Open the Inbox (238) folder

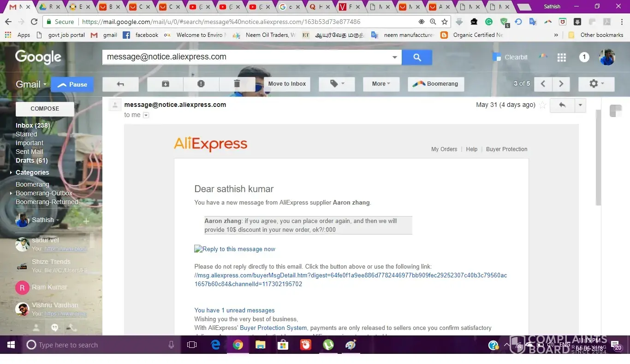tap(33, 125)
